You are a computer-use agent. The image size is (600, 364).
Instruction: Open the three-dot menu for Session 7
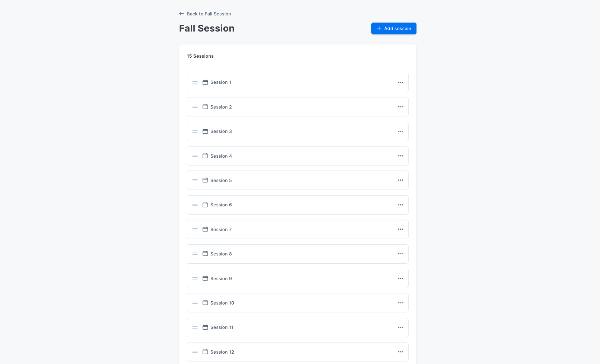(x=401, y=229)
